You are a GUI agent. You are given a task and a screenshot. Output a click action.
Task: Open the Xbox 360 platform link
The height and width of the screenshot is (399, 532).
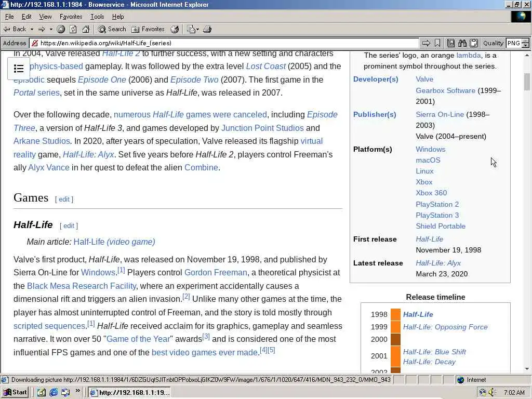431,193
